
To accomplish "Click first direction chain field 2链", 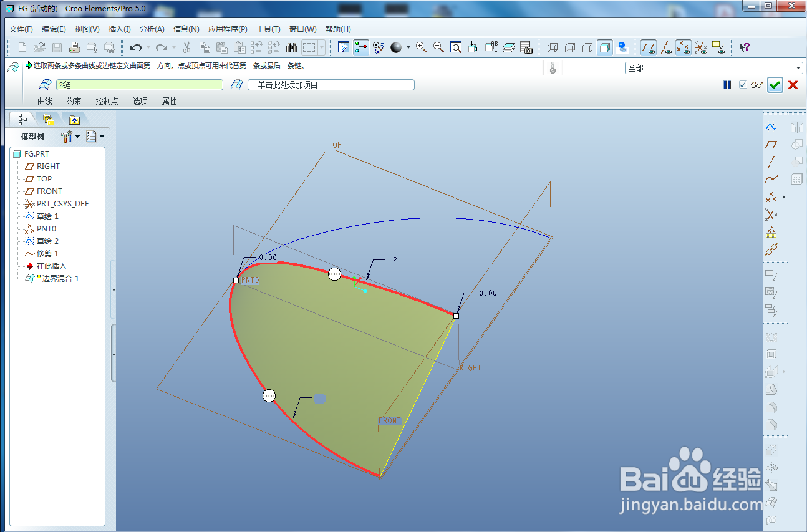I will point(139,85).
